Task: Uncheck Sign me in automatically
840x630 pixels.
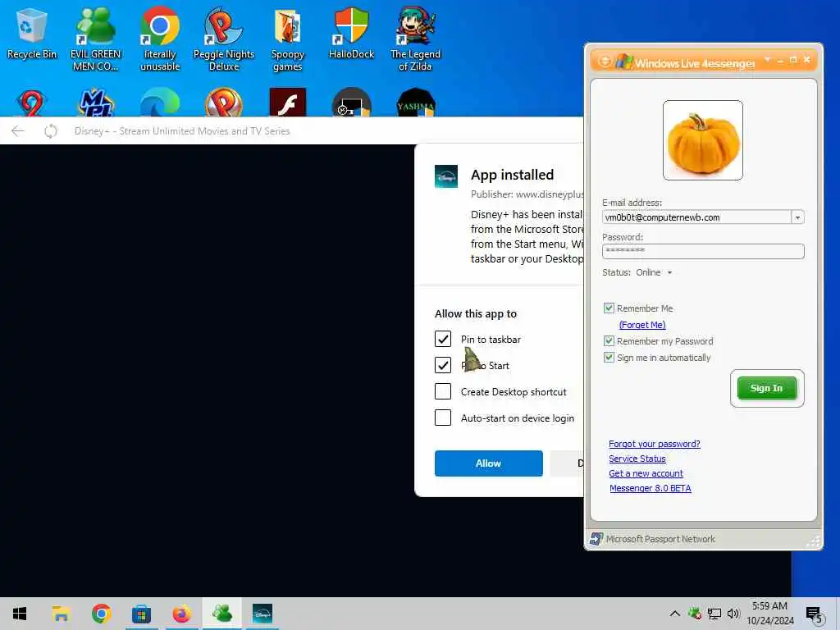Action: [609, 358]
